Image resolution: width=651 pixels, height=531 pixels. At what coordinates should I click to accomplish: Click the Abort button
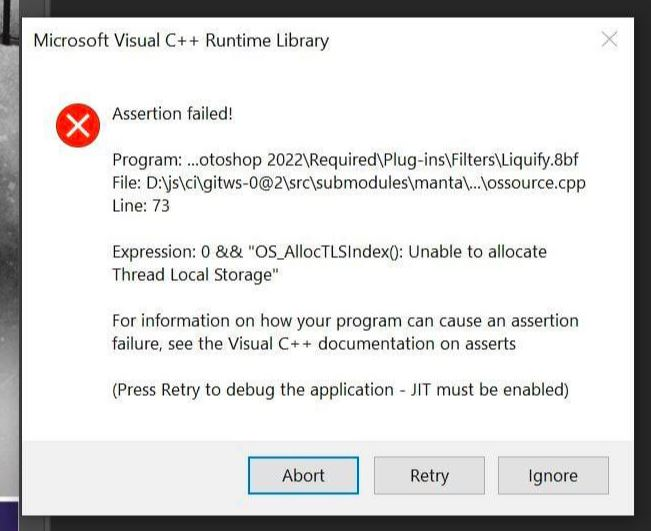click(303, 476)
